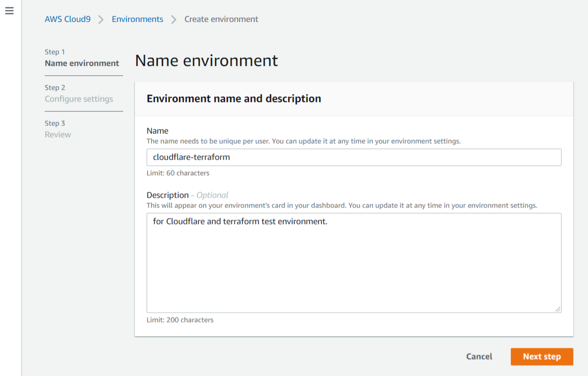This screenshot has height=376, width=588.
Task: Select Step 2 Configure settings
Action: pyautogui.click(x=79, y=99)
